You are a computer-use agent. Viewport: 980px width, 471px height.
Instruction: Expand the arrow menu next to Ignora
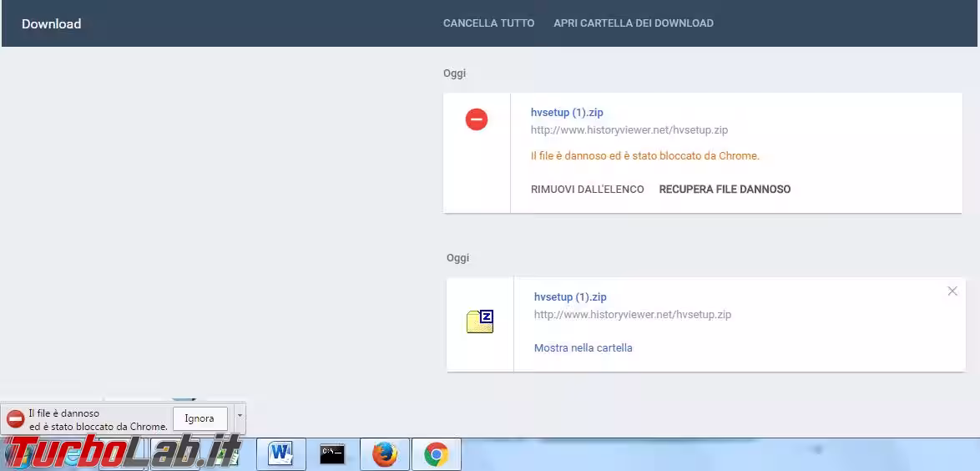[x=240, y=415]
